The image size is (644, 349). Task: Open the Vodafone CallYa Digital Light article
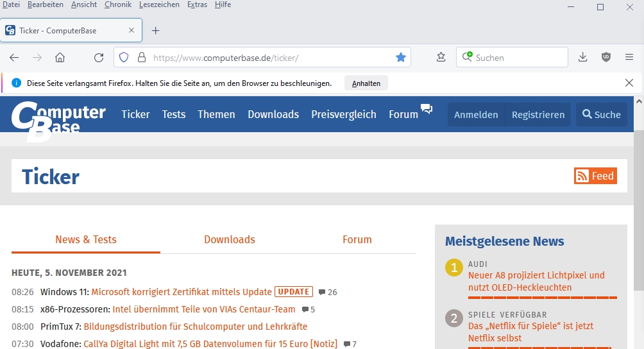(210, 344)
